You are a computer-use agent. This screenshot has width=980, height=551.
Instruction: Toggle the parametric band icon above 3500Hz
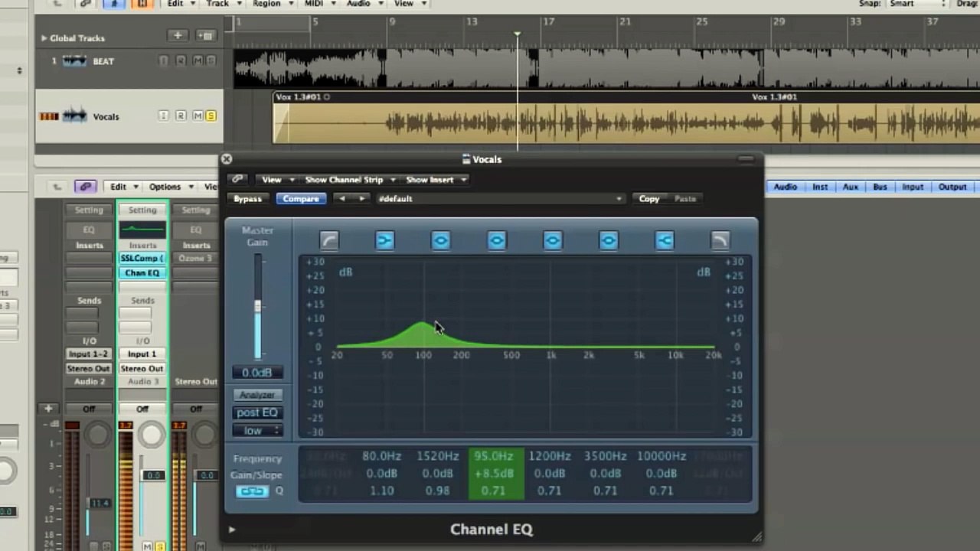[608, 241]
